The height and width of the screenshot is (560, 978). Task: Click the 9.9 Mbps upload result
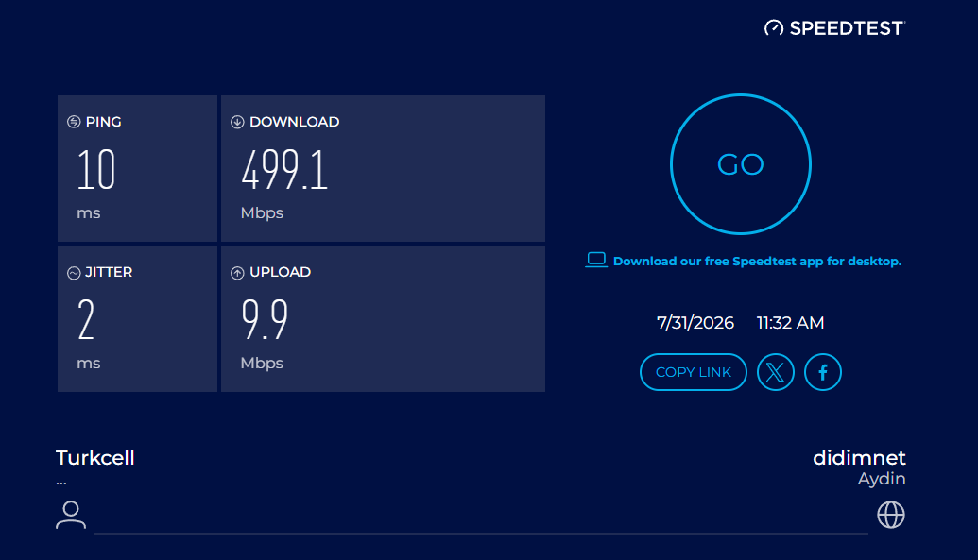click(x=265, y=319)
